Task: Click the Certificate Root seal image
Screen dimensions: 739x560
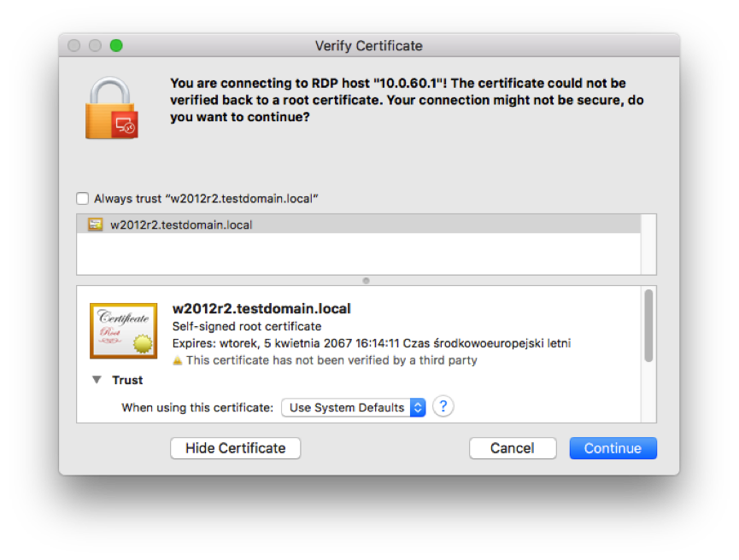Action: click(123, 330)
